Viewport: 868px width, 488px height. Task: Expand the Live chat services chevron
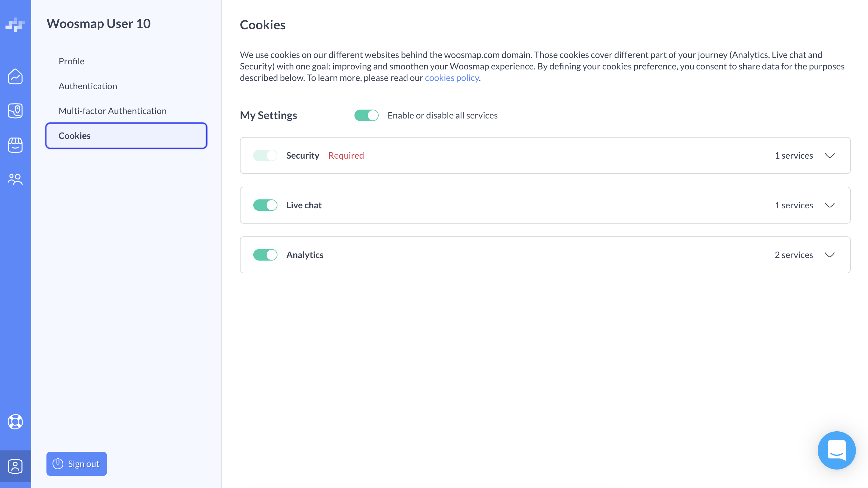tap(829, 205)
